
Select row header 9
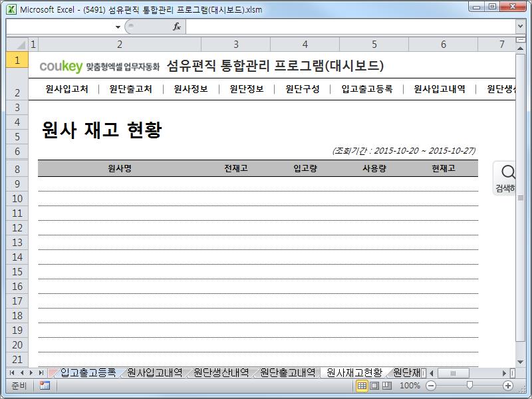tap(17, 184)
